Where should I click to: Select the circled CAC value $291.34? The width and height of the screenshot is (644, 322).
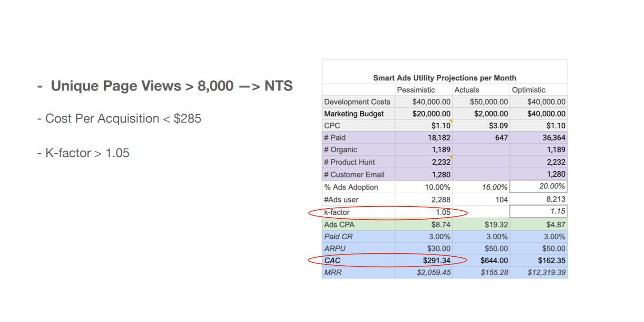click(437, 260)
